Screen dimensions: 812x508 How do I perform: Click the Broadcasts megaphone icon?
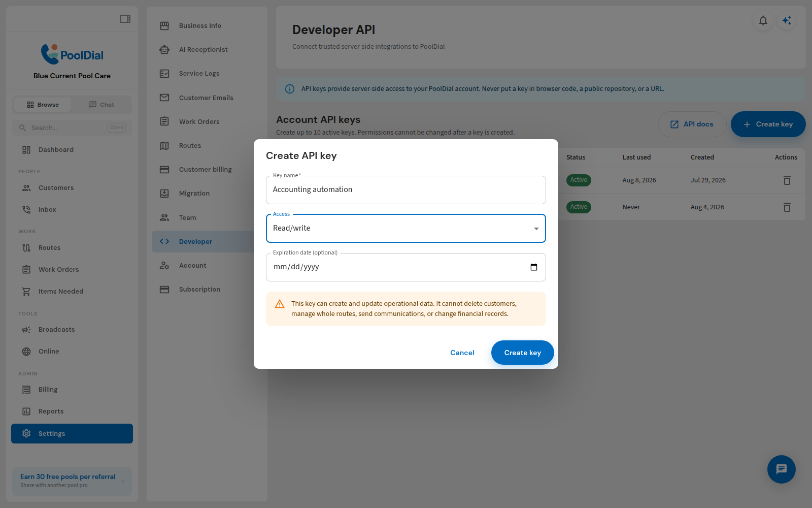click(x=26, y=330)
